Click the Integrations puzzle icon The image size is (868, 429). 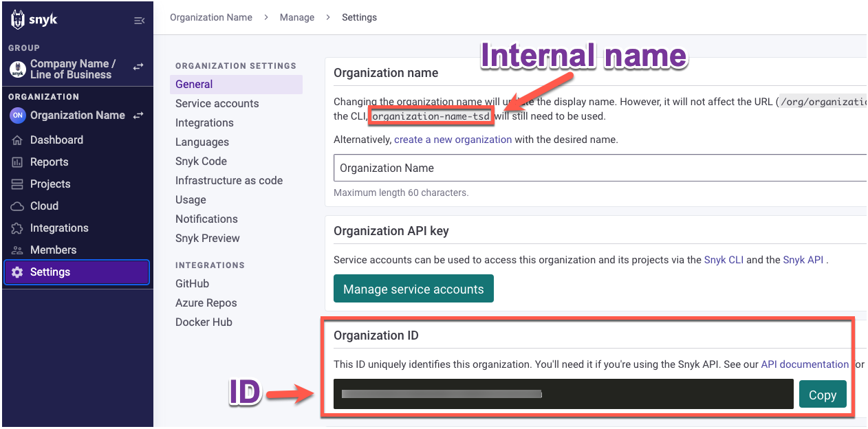(x=17, y=228)
